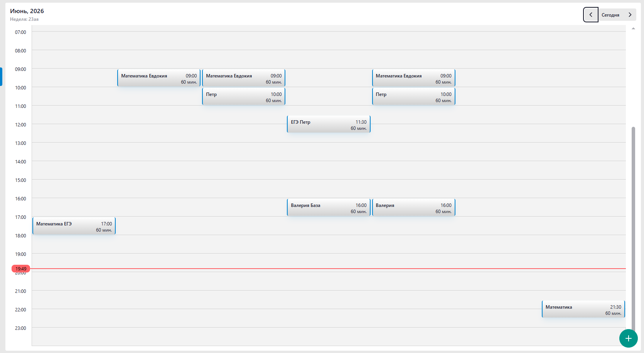644x353 pixels.
Task: Open the Математика event at 21:30
Action: point(583,309)
